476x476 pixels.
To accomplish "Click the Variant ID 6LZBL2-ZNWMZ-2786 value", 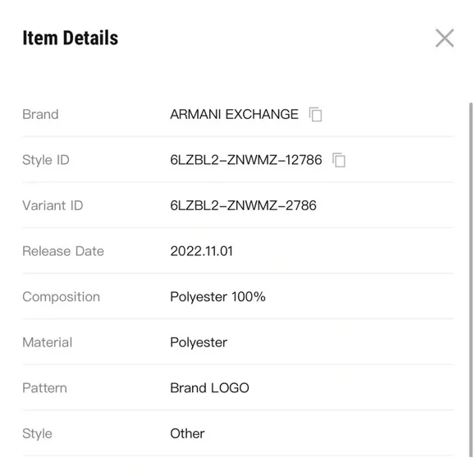I will pyautogui.click(x=243, y=205).
